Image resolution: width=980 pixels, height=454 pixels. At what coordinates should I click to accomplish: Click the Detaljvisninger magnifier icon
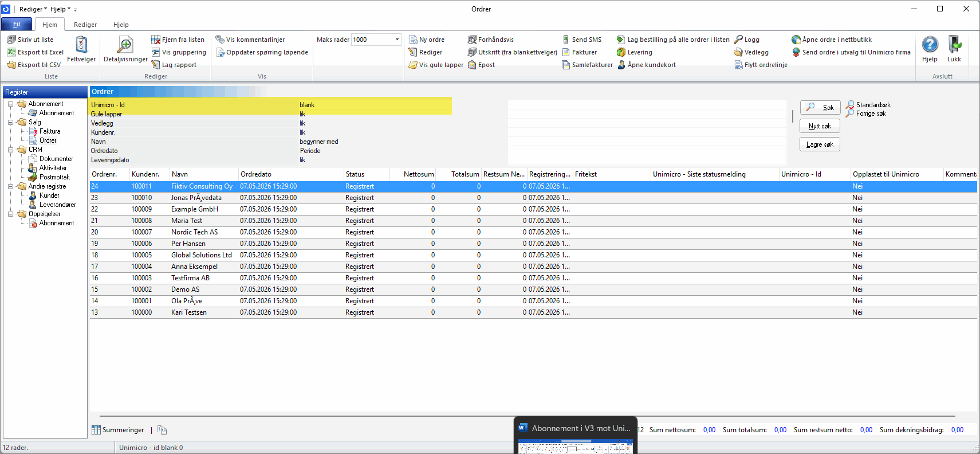(125, 45)
